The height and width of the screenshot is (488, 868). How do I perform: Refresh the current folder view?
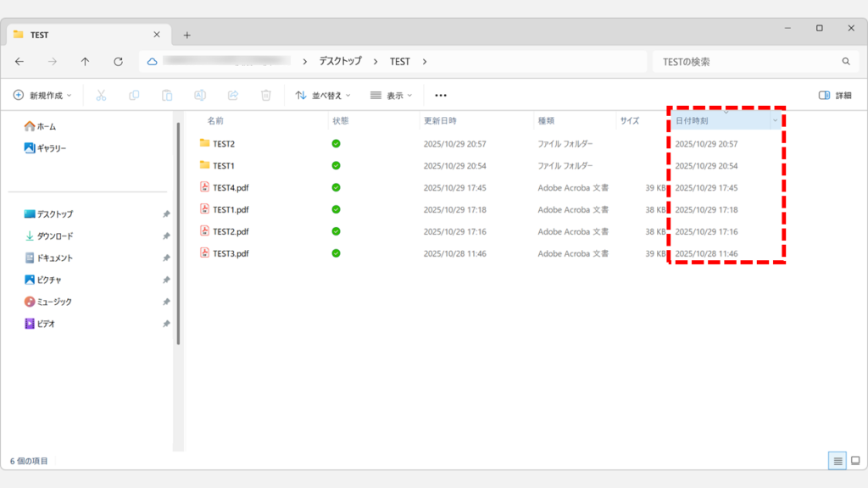click(x=118, y=62)
